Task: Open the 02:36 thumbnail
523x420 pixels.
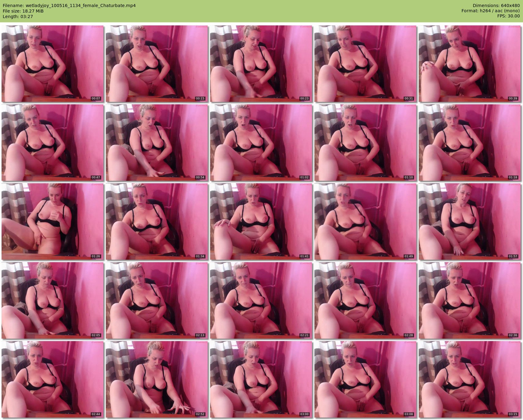Action: point(470,300)
